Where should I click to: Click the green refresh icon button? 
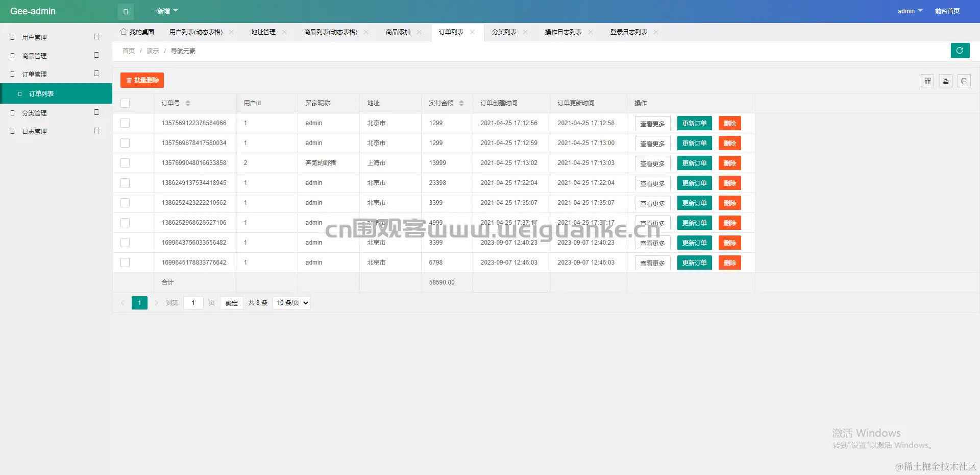tap(960, 51)
